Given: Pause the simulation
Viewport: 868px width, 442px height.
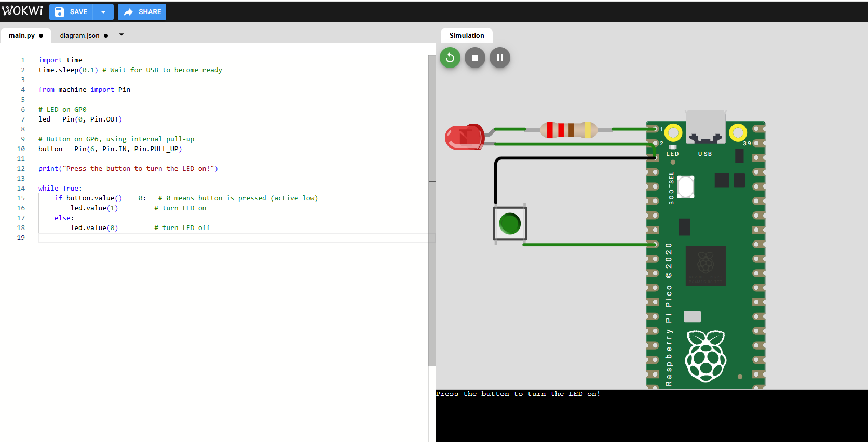Looking at the screenshot, I should [x=499, y=58].
